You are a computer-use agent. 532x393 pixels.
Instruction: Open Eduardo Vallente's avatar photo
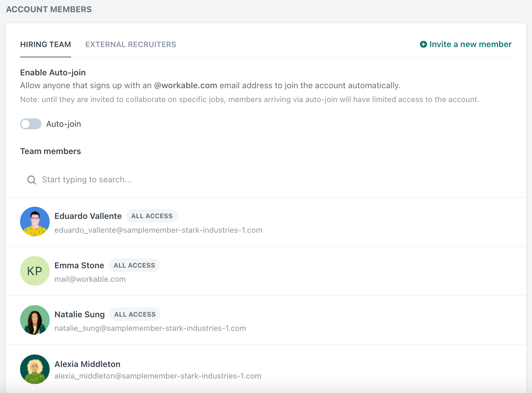[x=35, y=222]
